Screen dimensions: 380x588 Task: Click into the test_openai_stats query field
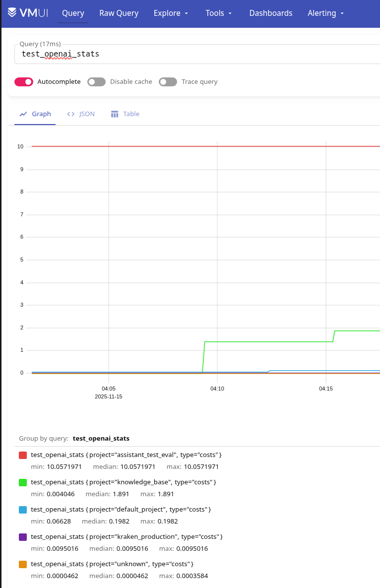click(x=198, y=54)
